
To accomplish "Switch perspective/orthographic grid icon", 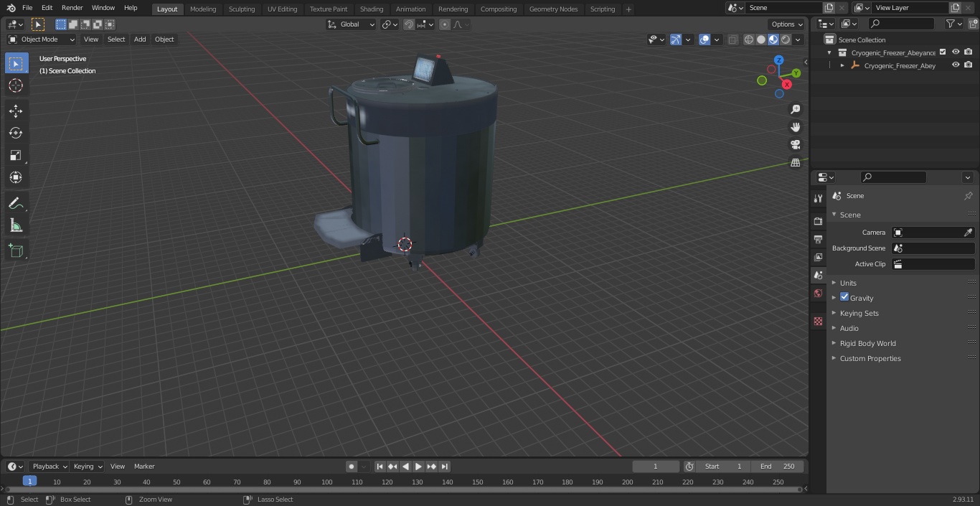I will pyautogui.click(x=795, y=163).
